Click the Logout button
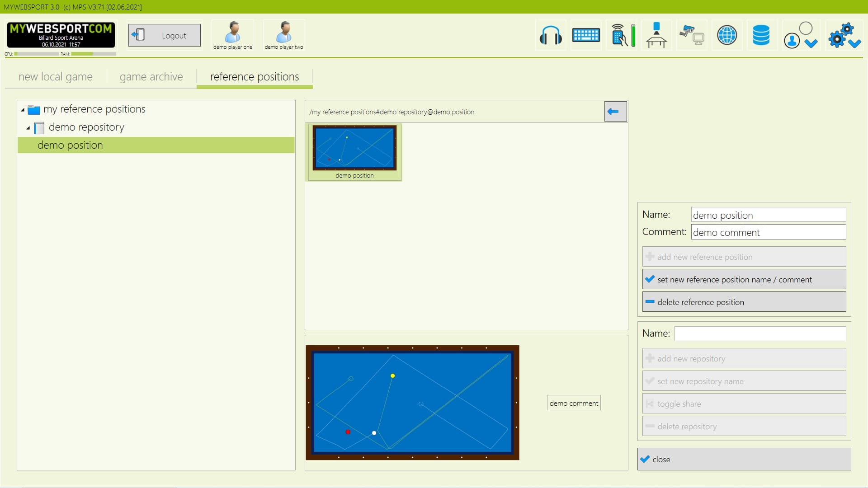The image size is (868, 488). pos(165,35)
